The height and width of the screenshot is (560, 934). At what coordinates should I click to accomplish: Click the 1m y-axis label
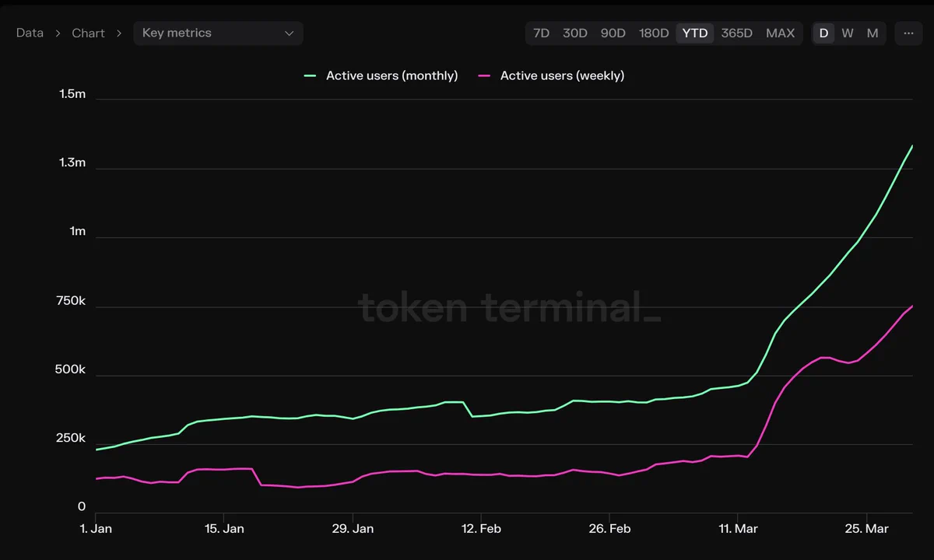[78, 231]
